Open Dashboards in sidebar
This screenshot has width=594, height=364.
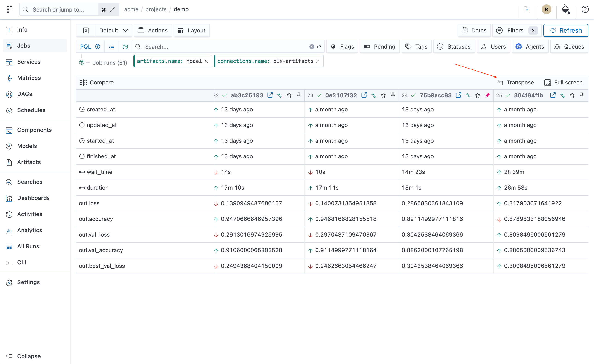pyautogui.click(x=35, y=198)
